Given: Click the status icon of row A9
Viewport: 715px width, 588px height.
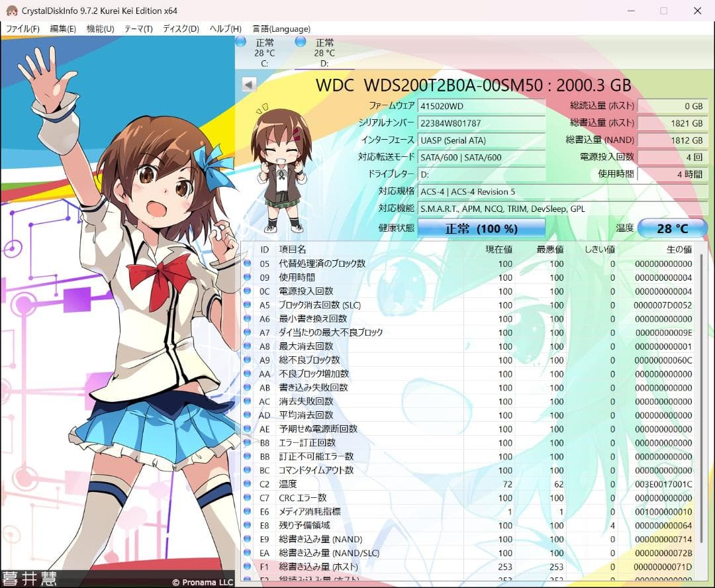Looking at the screenshot, I should tap(247, 360).
